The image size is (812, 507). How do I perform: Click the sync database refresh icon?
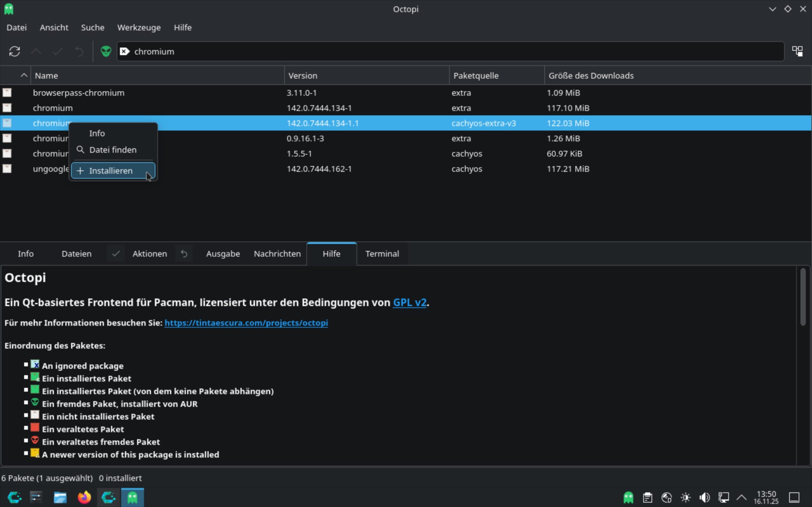click(x=14, y=51)
